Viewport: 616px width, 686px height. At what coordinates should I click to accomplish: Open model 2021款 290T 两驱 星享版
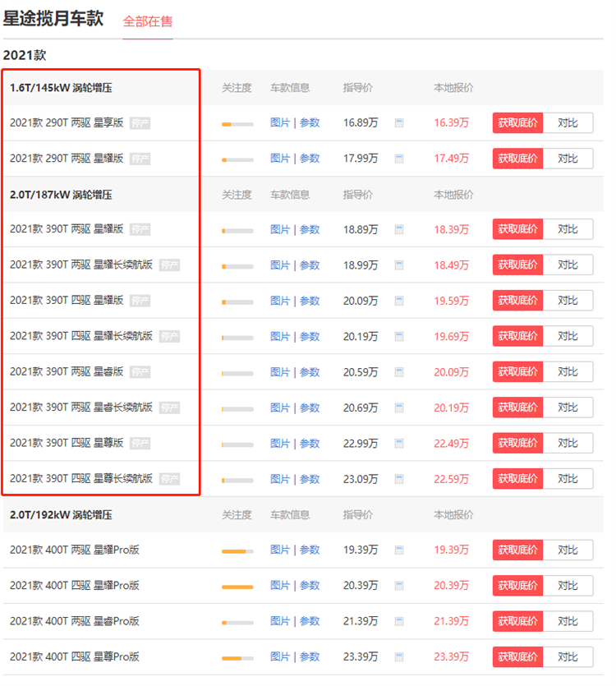(67, 123)
